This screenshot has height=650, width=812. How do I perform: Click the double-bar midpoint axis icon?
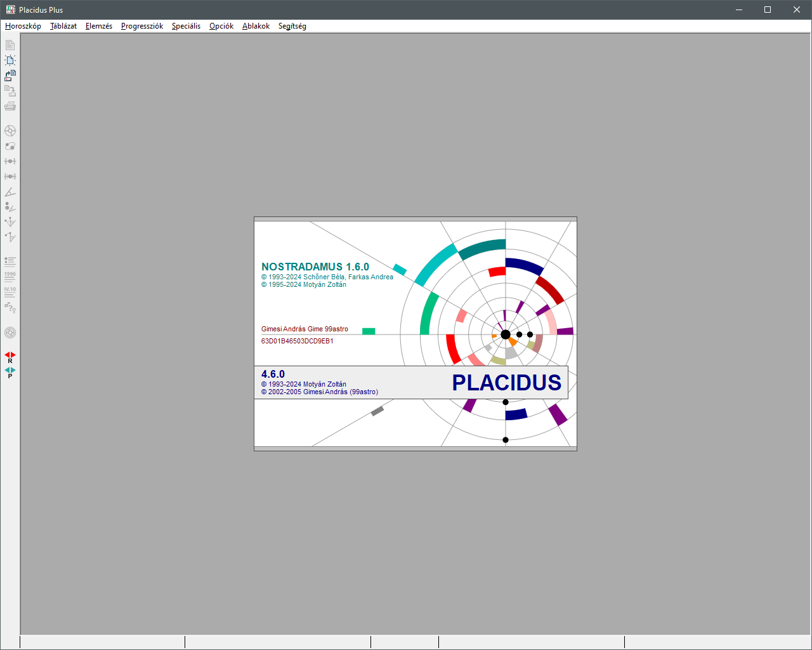(x=10, y=176)
